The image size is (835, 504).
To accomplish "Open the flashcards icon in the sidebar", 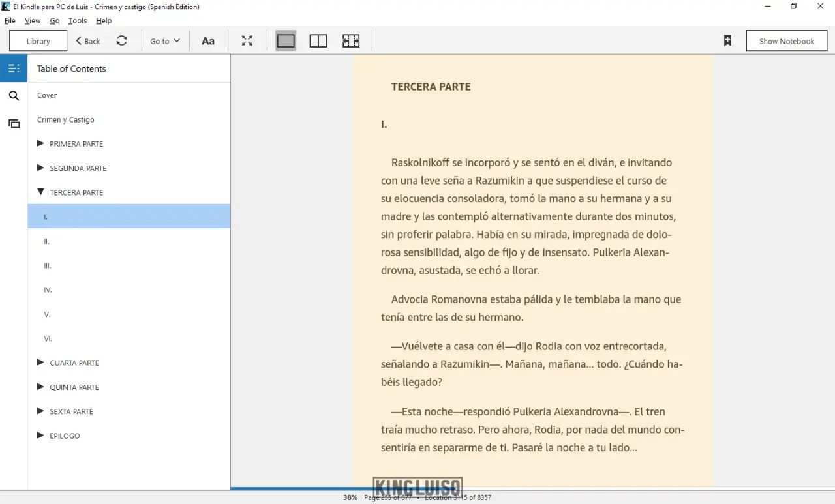I will pyautogui.click(x=14, y=124).
